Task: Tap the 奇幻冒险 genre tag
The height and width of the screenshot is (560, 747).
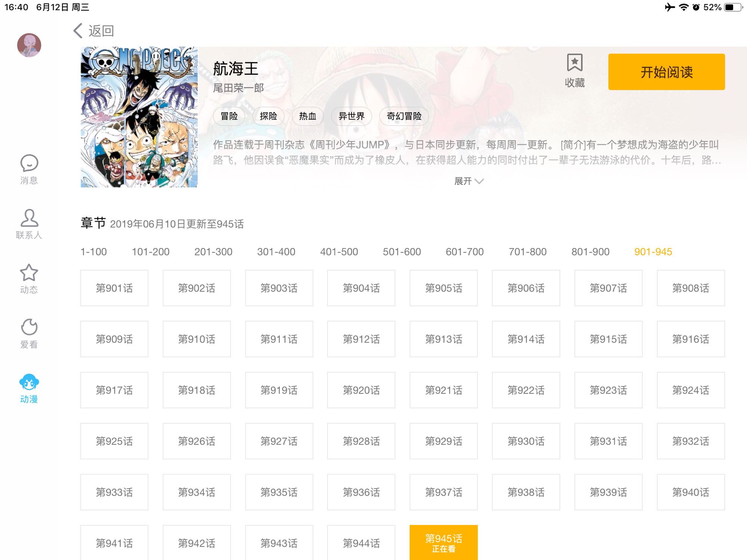Action: (404, 116)
